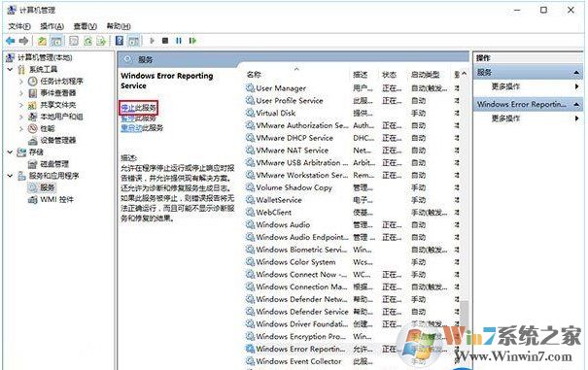Expand the 共享文件夹 chevron
Viewport: 588px width, 370px height.
pyautogui.click(x=21, y=105)
